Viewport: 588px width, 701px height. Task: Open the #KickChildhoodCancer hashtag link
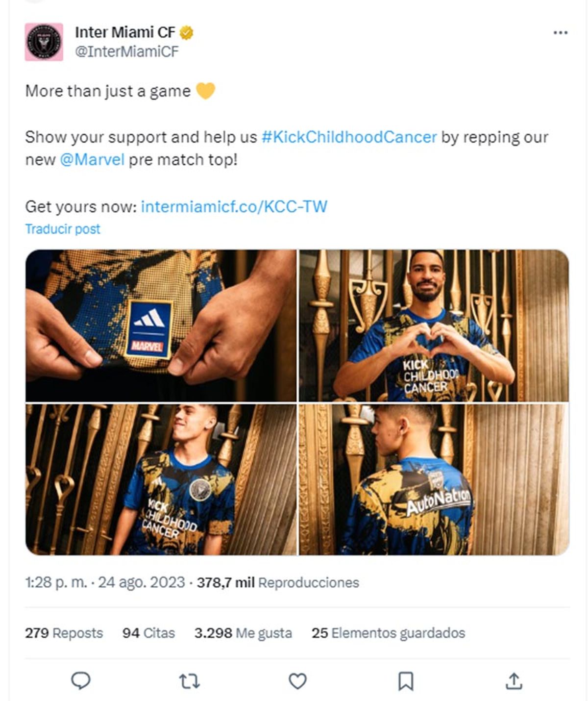pyautogui.click(x=349, y=137)
